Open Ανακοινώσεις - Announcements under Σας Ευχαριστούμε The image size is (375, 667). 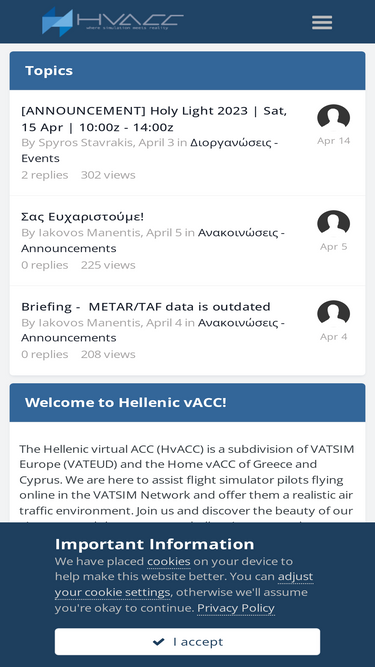tap(153, 240)
